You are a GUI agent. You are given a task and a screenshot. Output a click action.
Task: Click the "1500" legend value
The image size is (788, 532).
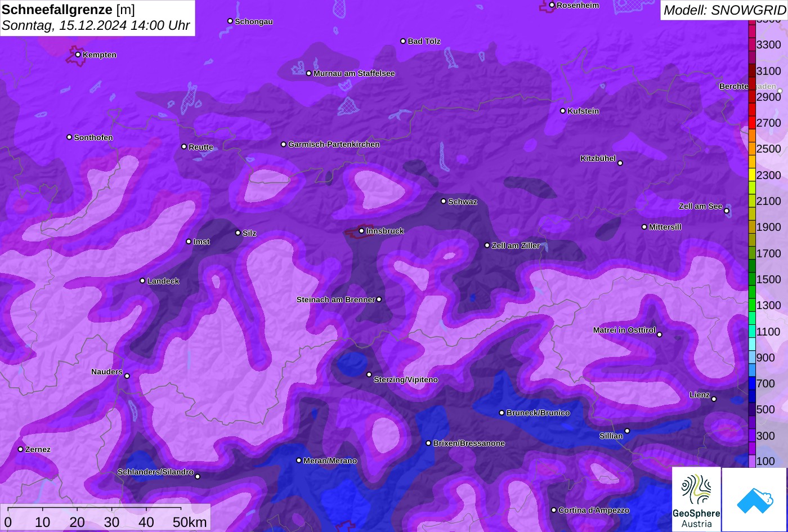pos(769,279)
